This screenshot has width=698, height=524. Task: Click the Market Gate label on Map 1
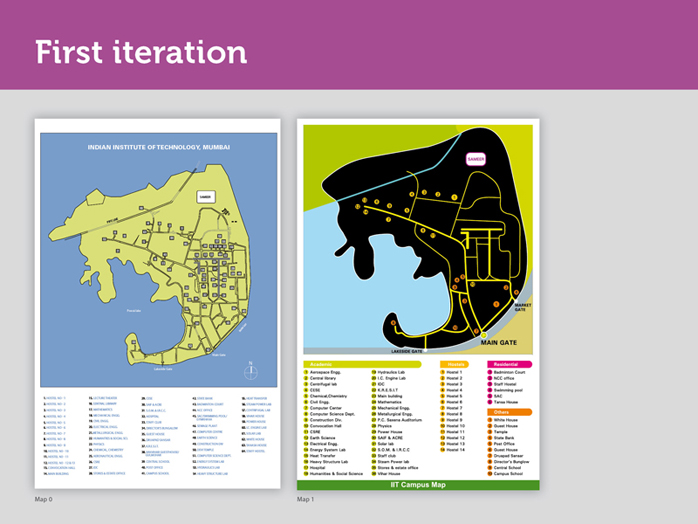click(522, 307)
